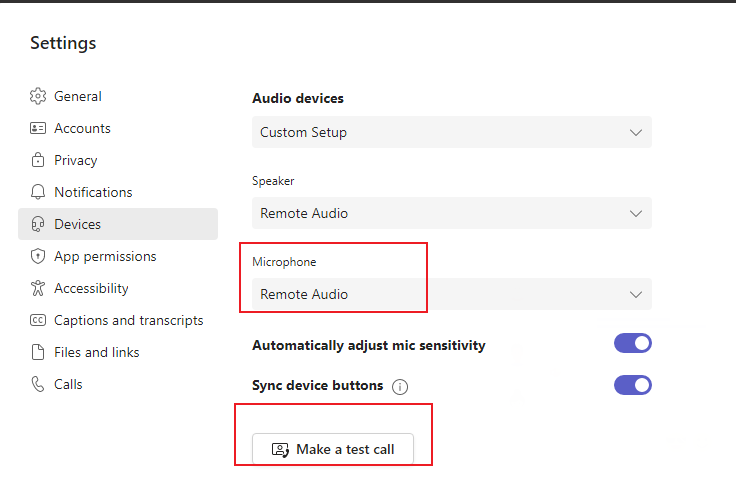Click the Sync device buttons info icon
The image size is (736, 484).
400,386
